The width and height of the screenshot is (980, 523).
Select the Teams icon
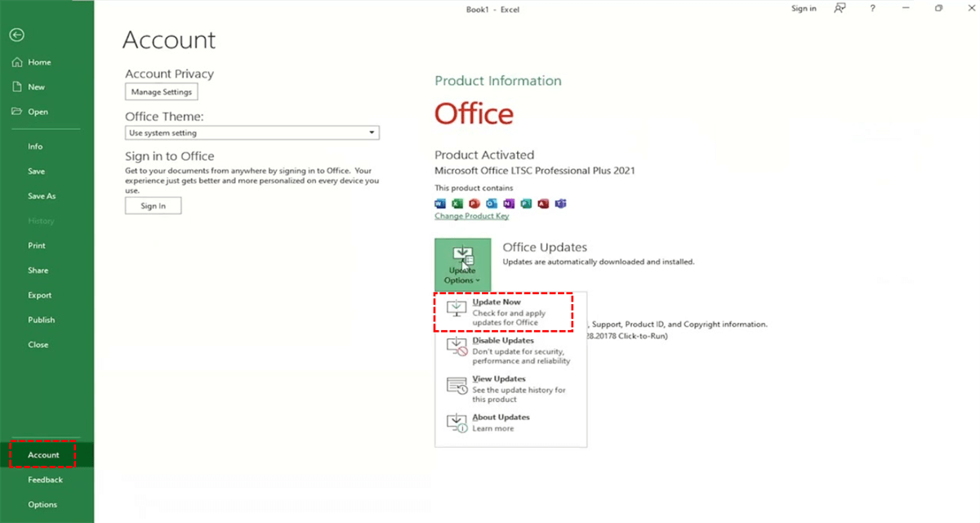(x=561, y=203)
